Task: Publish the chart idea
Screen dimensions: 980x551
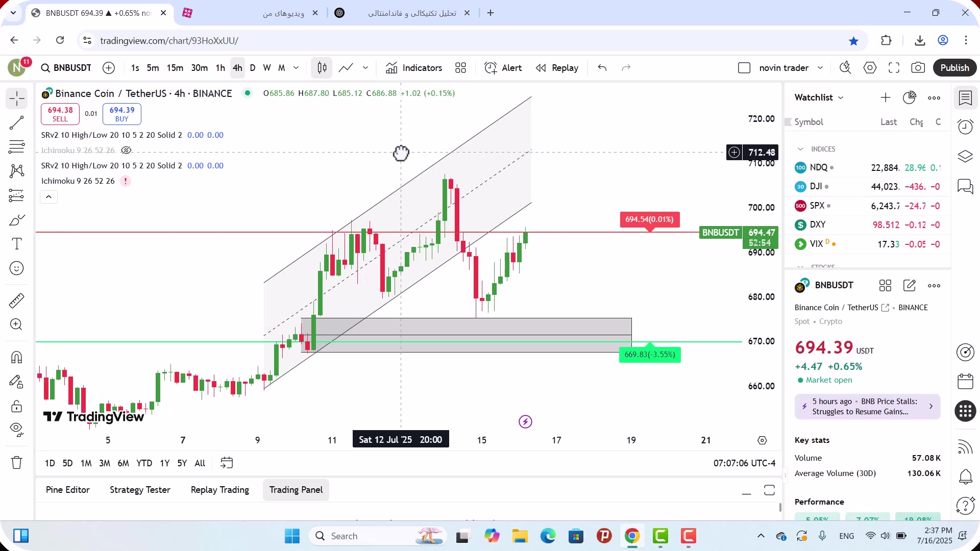Action: 954,68
